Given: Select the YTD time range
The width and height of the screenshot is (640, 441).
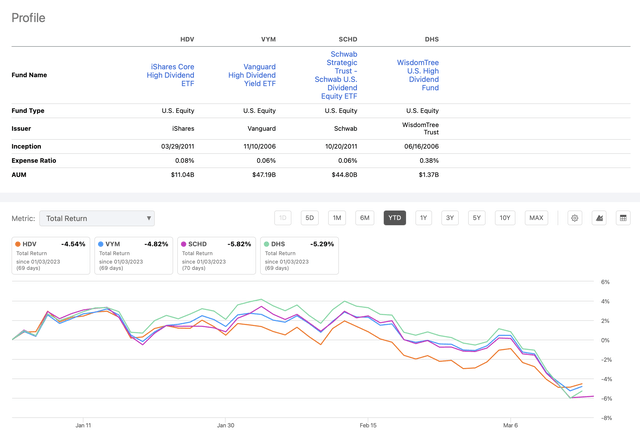Looking at the screenshot, I should tap(395, 218).
